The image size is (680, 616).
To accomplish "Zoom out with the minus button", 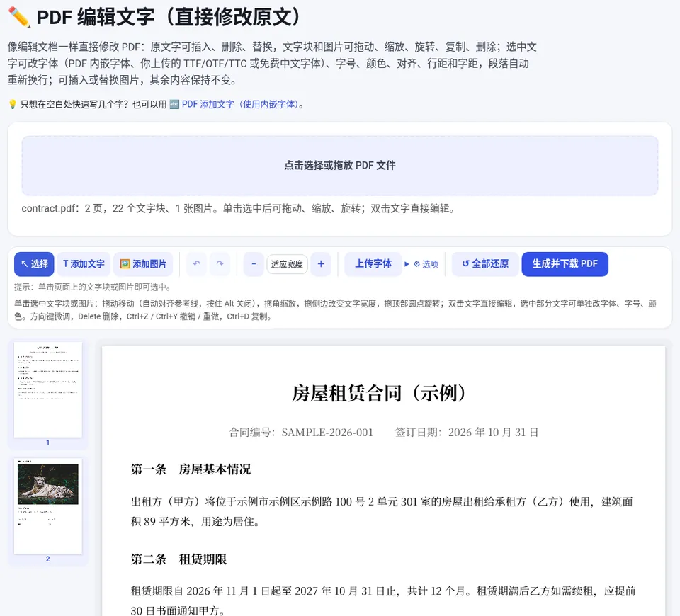I will tap(254, 264).
